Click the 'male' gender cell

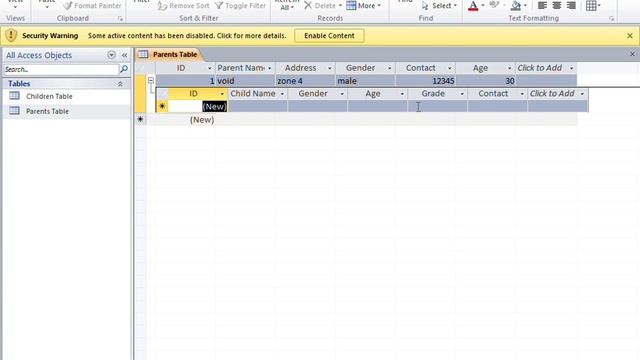(365, 81)
